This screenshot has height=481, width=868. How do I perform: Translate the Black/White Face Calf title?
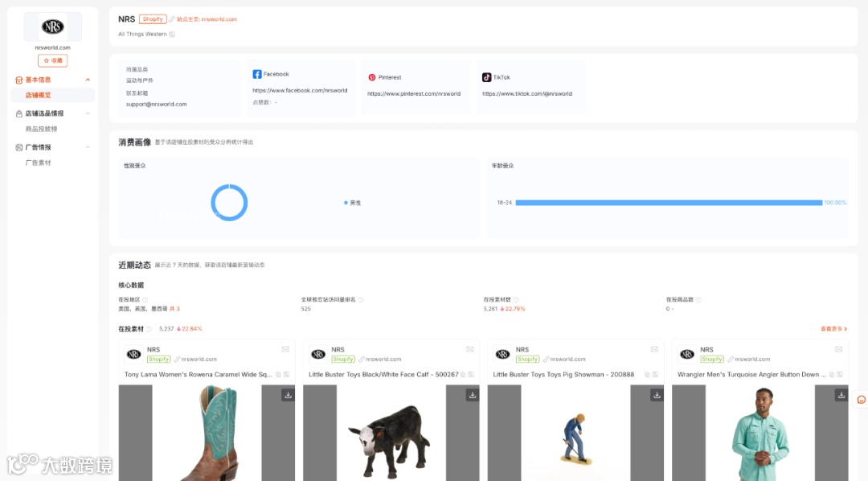coord(471,375)
